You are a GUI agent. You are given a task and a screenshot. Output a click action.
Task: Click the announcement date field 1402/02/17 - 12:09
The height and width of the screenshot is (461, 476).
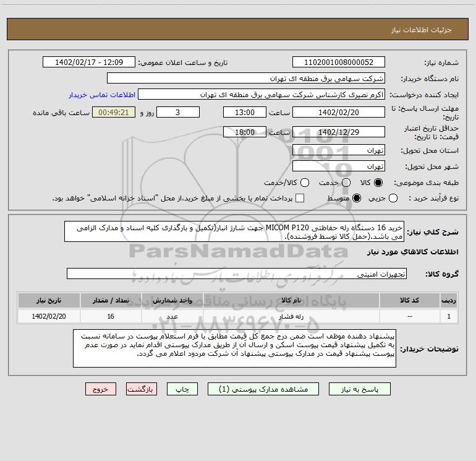89,62
